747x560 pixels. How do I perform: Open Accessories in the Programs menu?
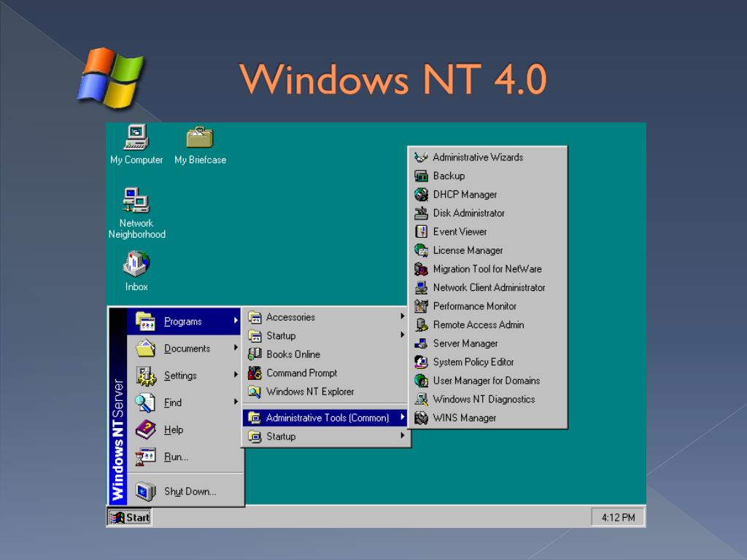click(x=326, y=316)
